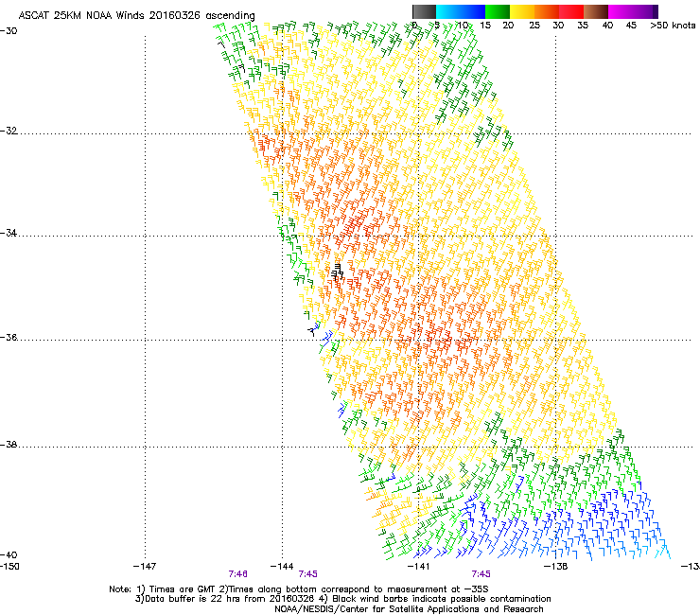Click the '-36' latitude axis label
This screenshot has height=615, width=700.
(9, 337)
